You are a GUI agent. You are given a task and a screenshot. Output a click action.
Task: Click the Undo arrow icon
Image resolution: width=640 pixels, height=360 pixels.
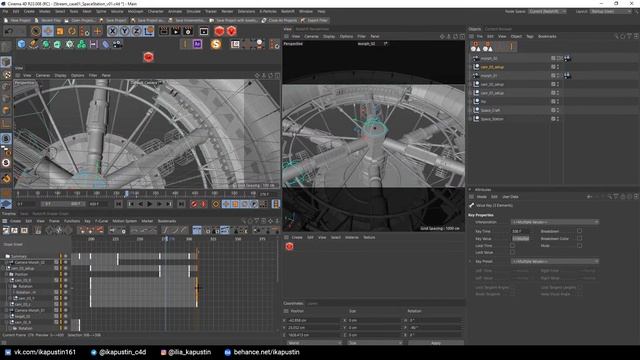coord(9,31)
